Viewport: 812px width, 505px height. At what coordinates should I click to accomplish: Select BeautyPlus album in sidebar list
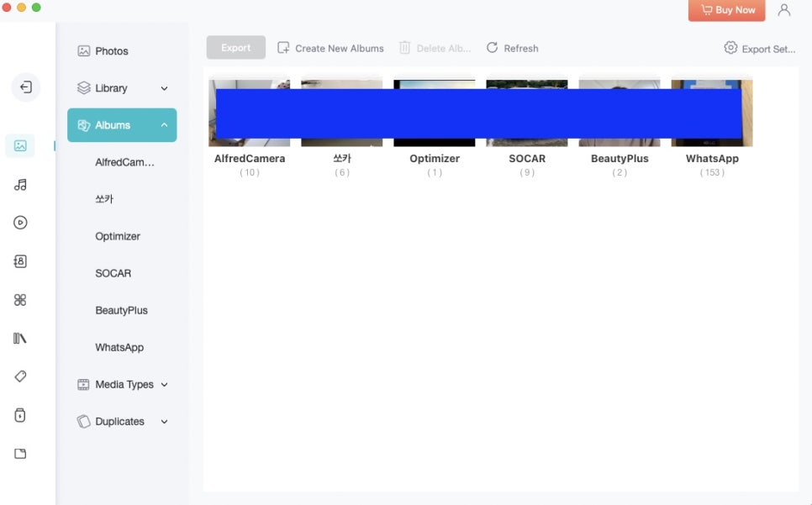[x=121, y=310]
